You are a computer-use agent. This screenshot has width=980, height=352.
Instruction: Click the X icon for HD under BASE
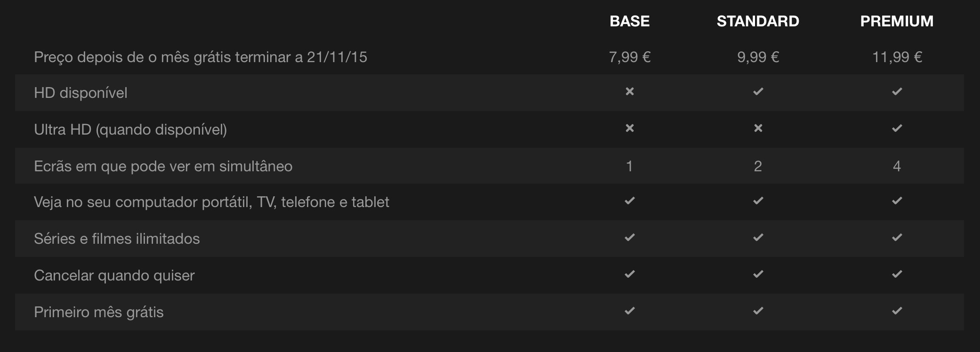tap(629, 91)
